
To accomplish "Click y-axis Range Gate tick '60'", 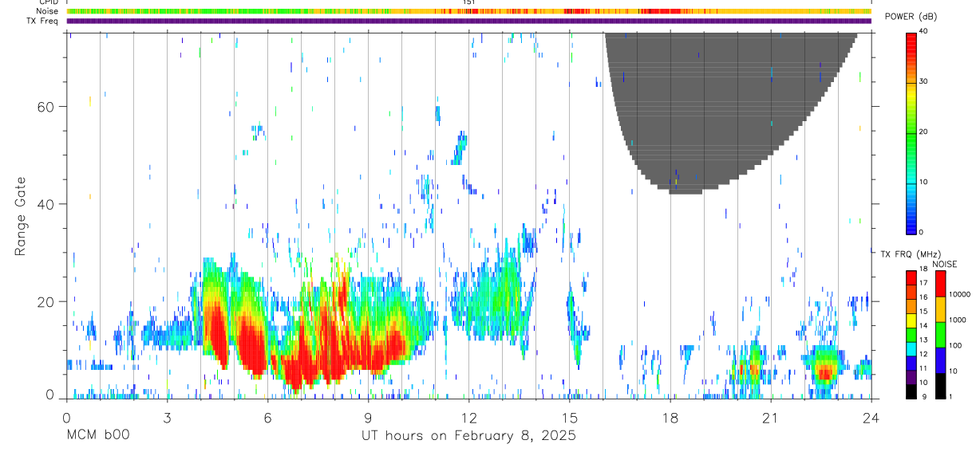I will [47, 106].
